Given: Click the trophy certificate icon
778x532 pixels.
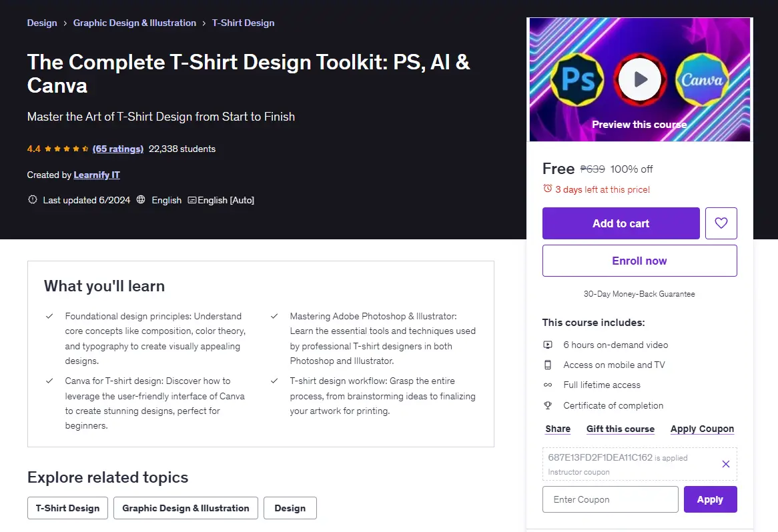Looking at the screenshot, I should [548, 405].
